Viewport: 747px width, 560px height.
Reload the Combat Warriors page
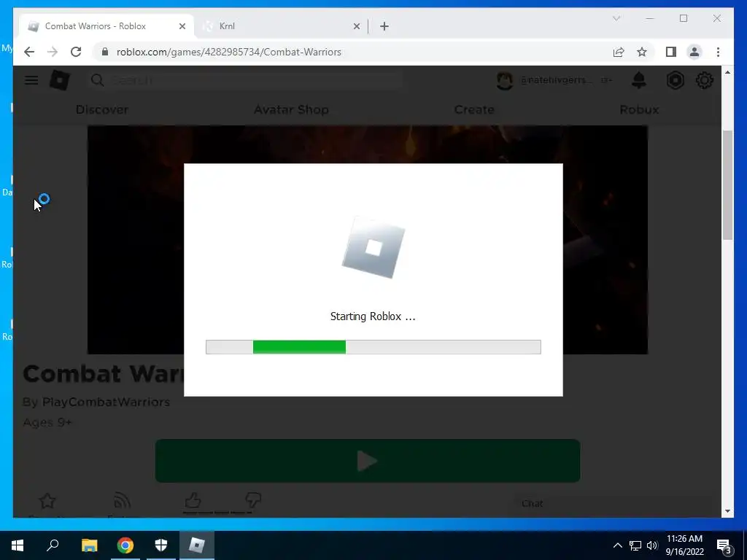[76, 52]
